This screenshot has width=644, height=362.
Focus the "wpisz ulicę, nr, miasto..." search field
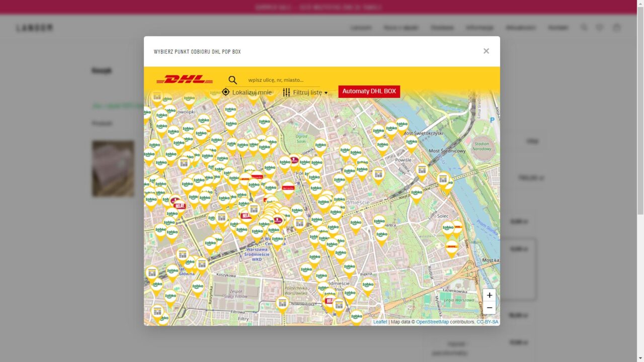pos(283,80)
